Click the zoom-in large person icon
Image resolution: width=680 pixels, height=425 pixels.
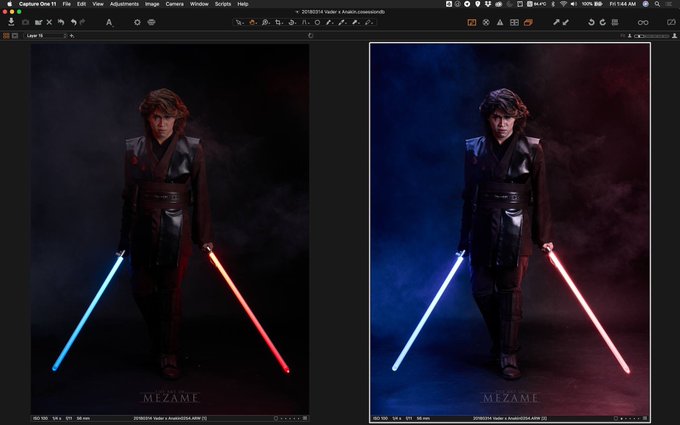(x=674, y=36)
